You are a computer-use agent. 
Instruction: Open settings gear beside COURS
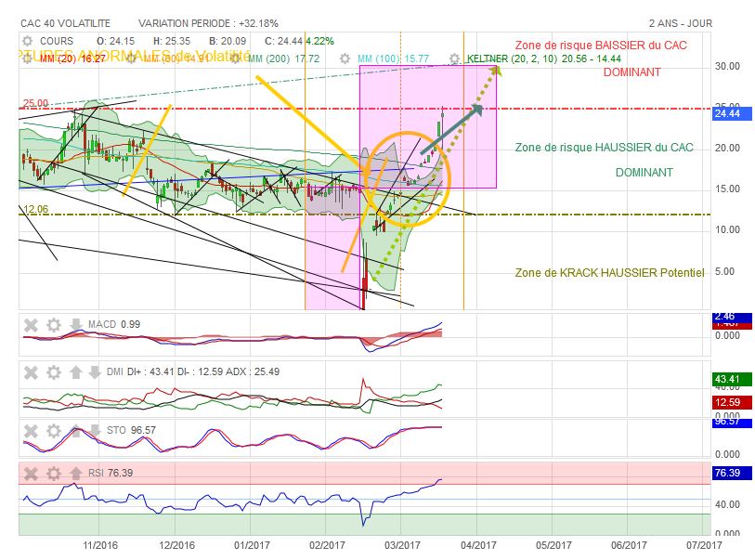pos(28,41)
